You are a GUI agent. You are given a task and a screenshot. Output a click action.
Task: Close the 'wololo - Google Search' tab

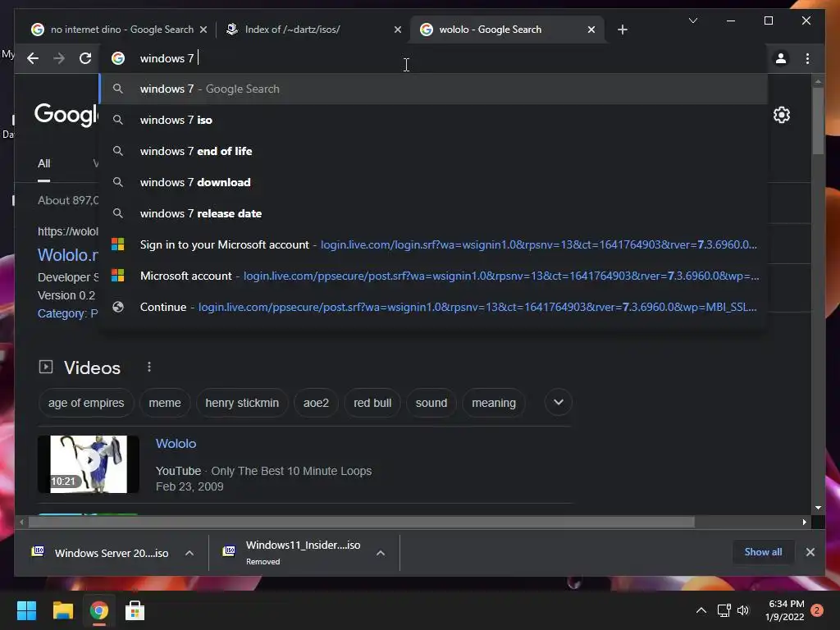coord(591,30)
